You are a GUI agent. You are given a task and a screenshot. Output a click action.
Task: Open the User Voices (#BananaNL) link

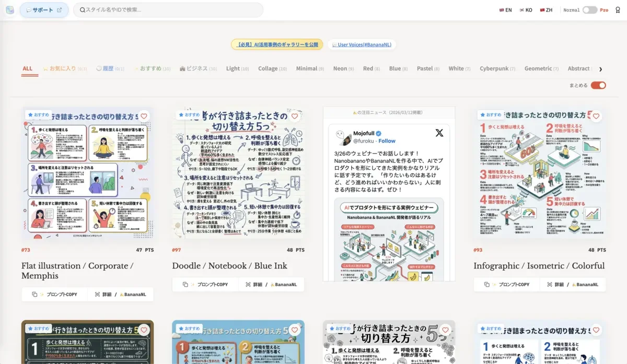coord(361,45)
